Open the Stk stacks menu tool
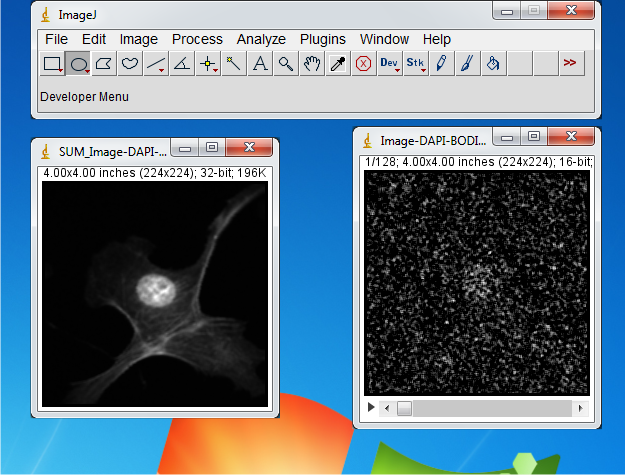This screenshot has height=475, width=625. click(416, 63)
